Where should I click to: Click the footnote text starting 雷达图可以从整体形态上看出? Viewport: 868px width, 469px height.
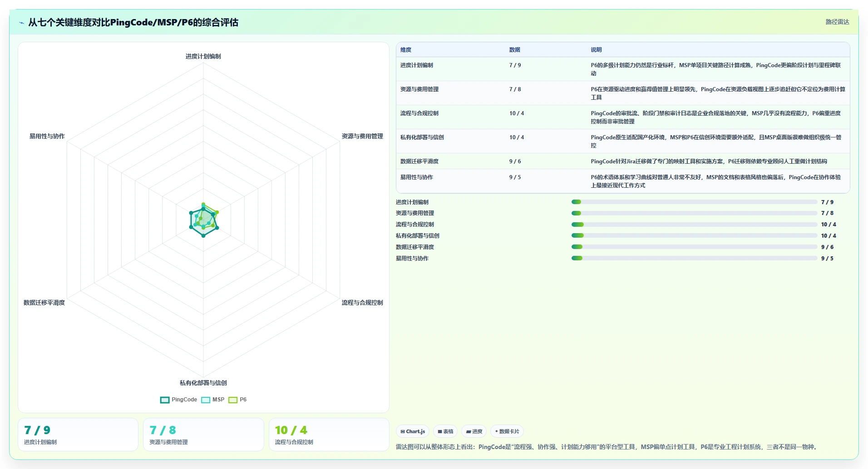click(x=607, y=447)
